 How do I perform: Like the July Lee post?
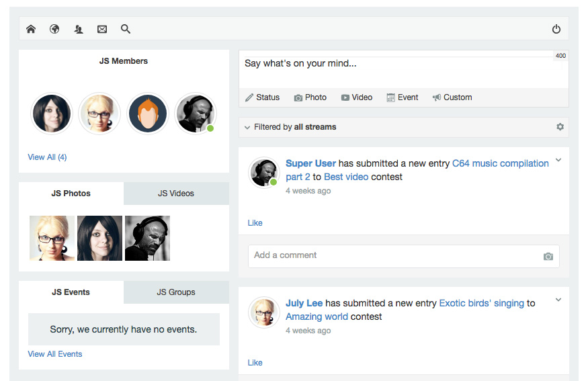point(255,363)
